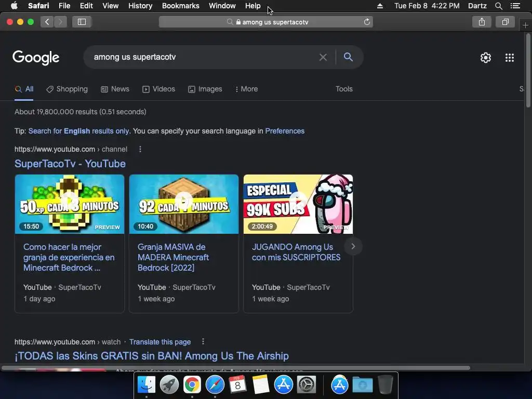Viewport: 532px width, 399px height.
Task: Open the SuperTacoTv - YouTube result
Action: click(70, 164)
